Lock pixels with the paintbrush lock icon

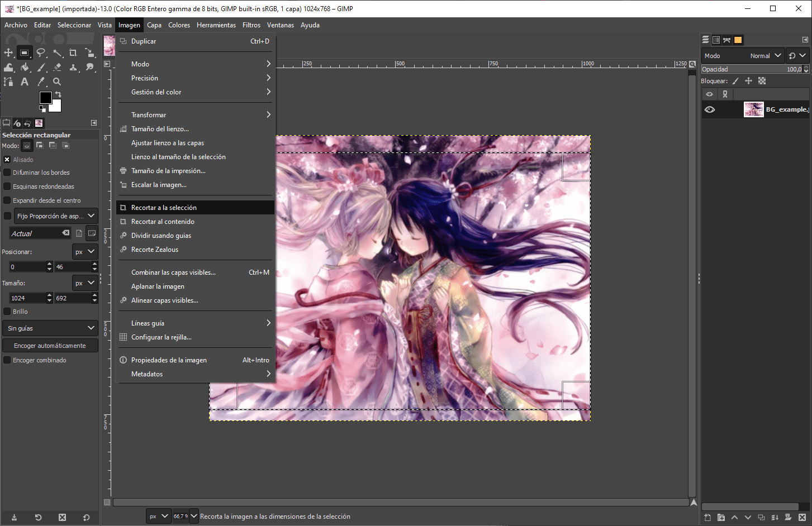coord(735,81)
